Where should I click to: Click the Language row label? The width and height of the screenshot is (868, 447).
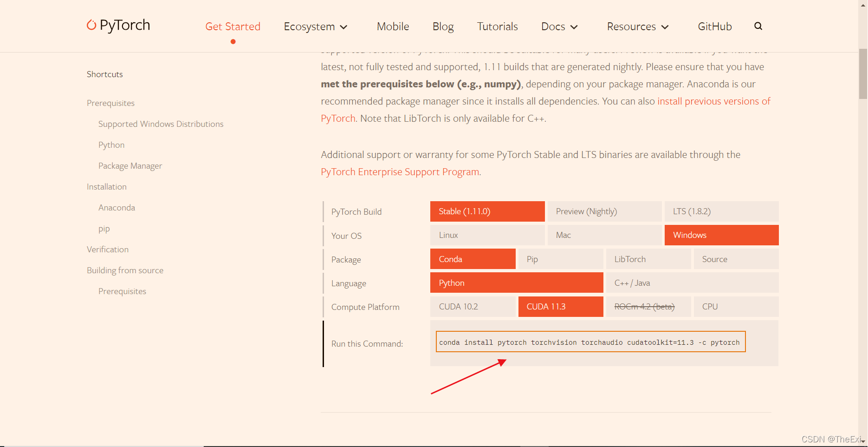coord(349,283)
